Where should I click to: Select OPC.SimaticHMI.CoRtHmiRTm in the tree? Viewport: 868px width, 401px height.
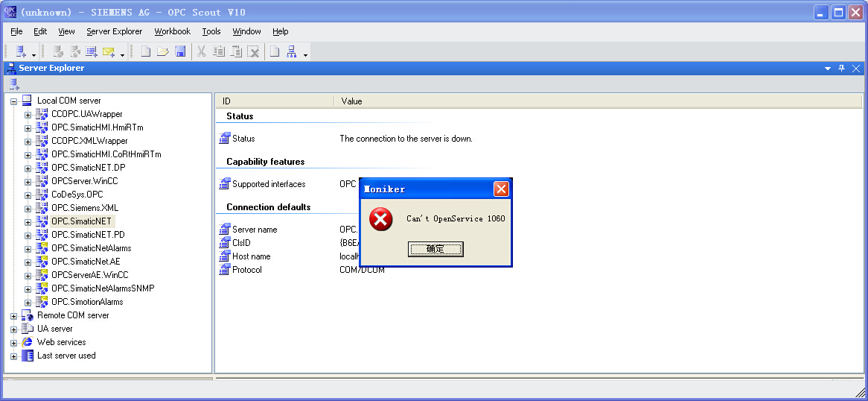click(106, 154)
